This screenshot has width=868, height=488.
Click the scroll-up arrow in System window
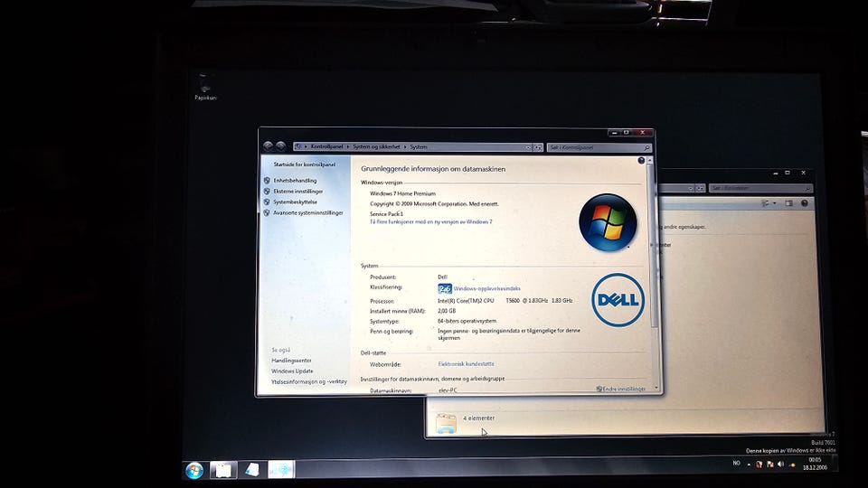tap(650, 160)
